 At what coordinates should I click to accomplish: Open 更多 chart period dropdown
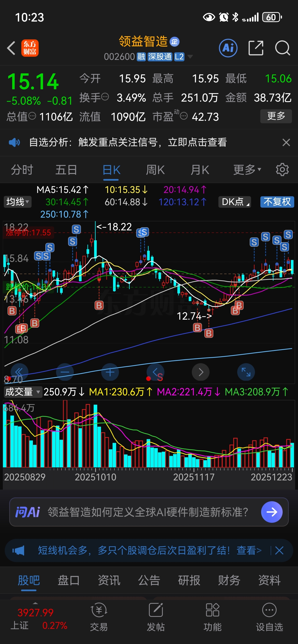tap(247, 170)
